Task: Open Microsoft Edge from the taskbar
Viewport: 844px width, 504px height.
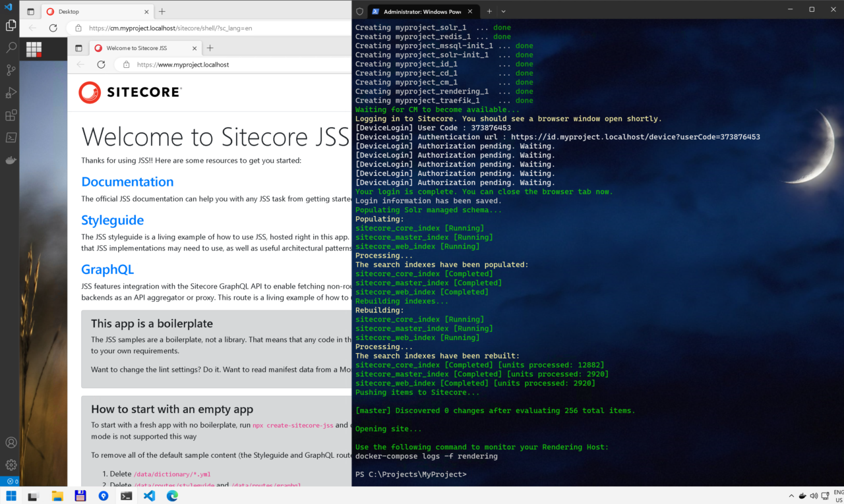Action: coord(173,495)
